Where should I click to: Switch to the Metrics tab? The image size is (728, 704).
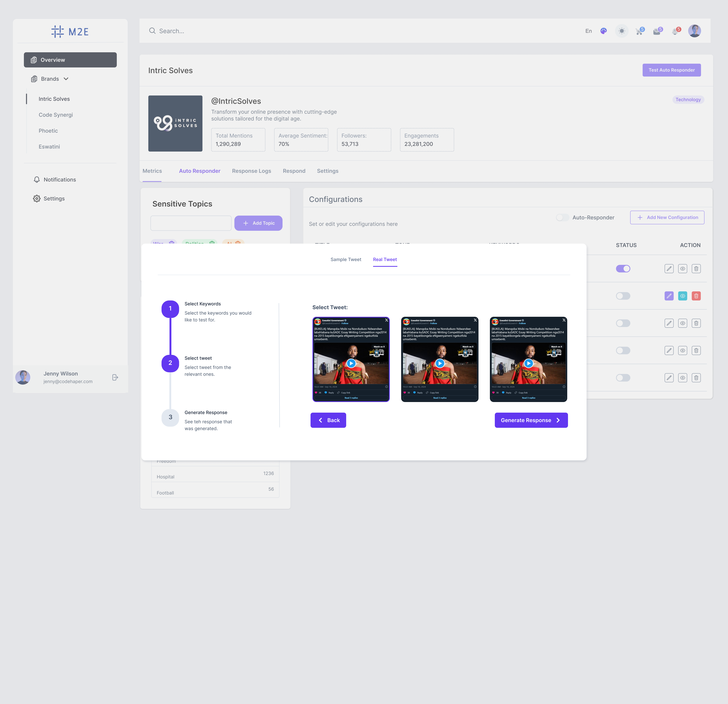click(152, 171)
